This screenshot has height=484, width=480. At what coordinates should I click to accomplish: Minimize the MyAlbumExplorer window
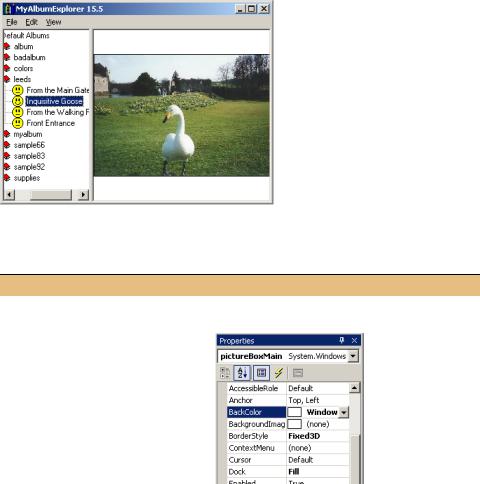[x=240, y=9]
